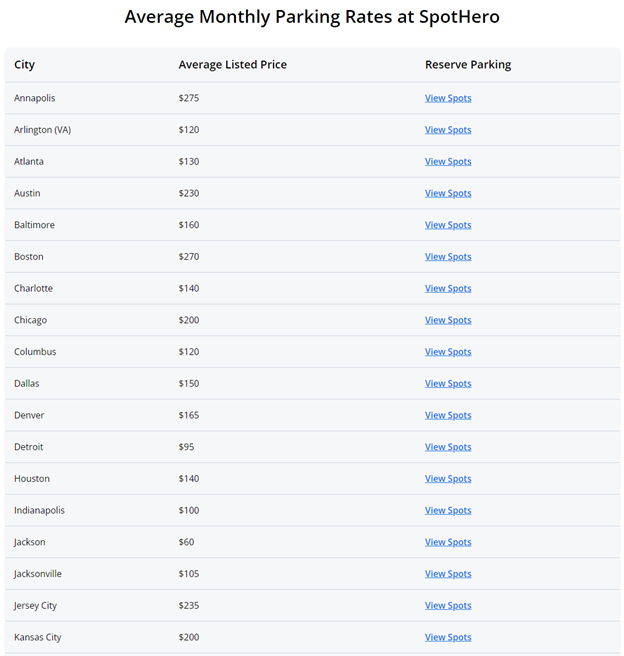624x656 pixels.
Task: Follow the Austin View Spots link
Action: pyautogui.click(x=448, y=193)
